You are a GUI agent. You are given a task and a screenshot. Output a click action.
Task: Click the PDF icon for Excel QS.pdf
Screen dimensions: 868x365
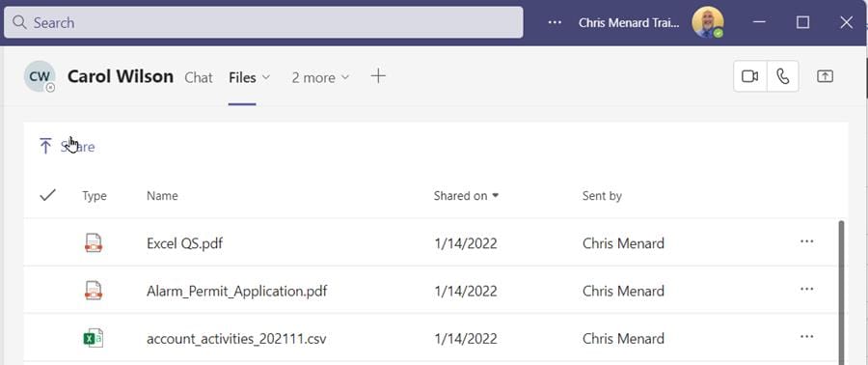coord(93,242)
